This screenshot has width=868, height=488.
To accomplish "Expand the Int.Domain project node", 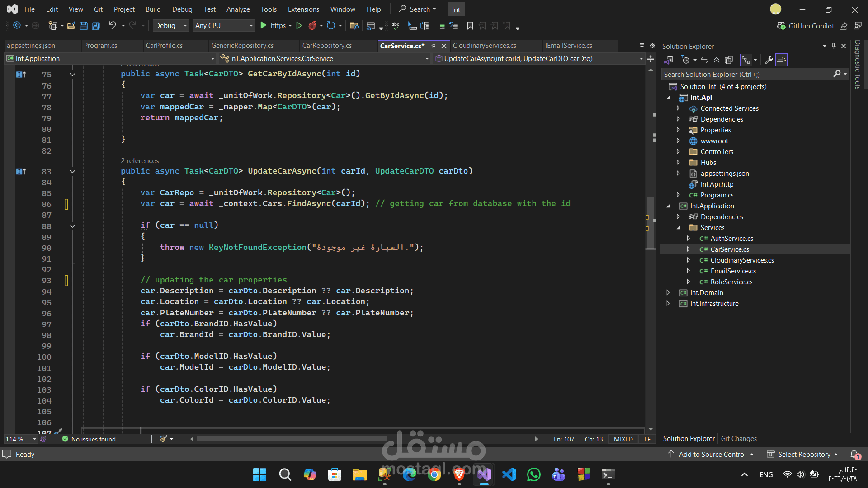I will [668, 293].
